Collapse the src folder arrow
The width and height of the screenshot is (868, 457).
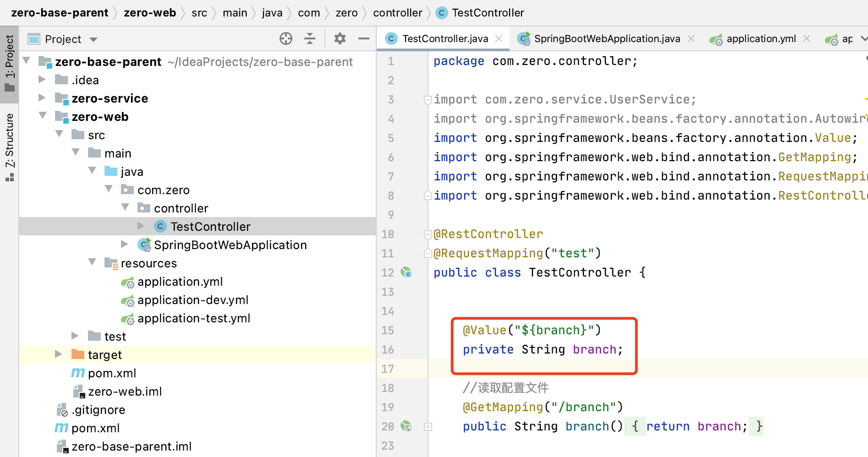tap(59, 134)
